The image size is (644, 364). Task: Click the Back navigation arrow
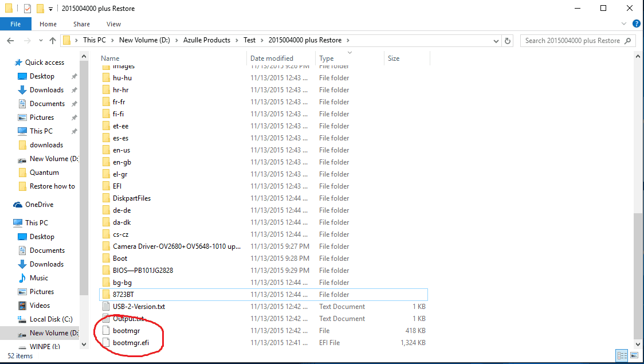10,41
